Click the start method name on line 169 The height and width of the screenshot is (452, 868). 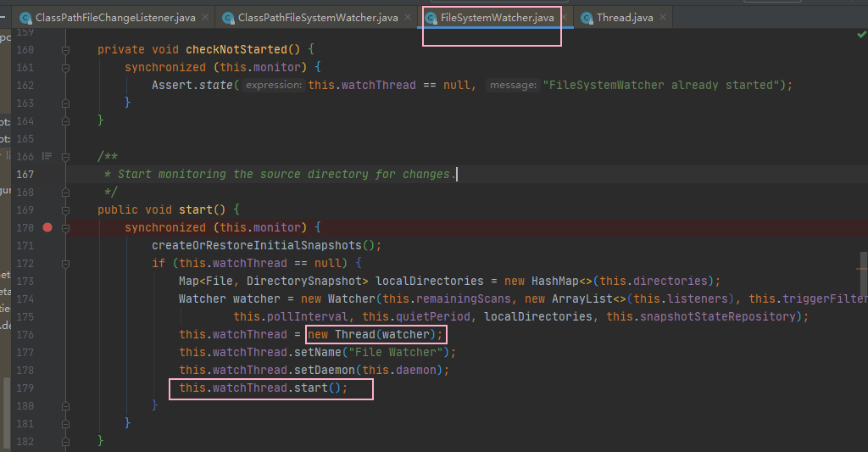tap(195, 210)
